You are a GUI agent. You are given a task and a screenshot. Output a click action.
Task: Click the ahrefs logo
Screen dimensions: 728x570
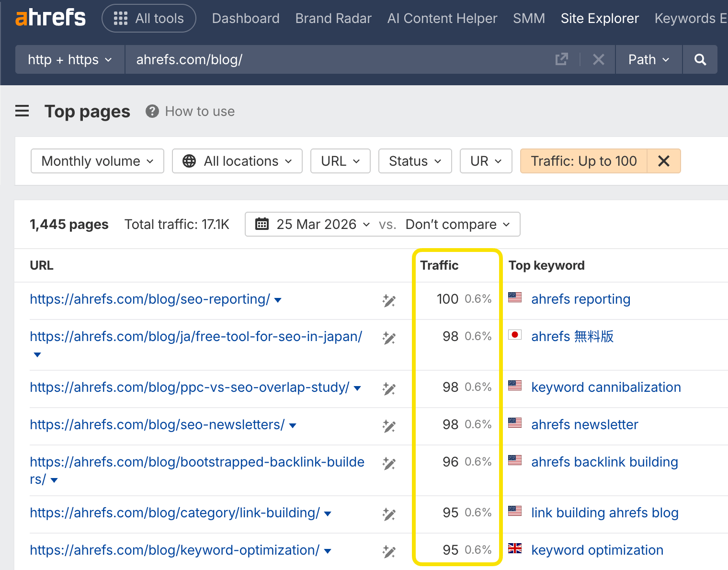(x=50, y=17)
